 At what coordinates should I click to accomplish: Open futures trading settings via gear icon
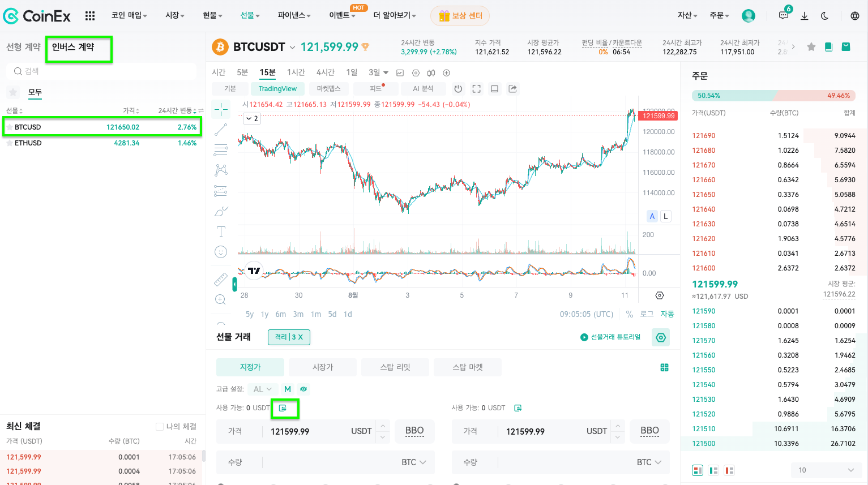(x=660, y=337)
